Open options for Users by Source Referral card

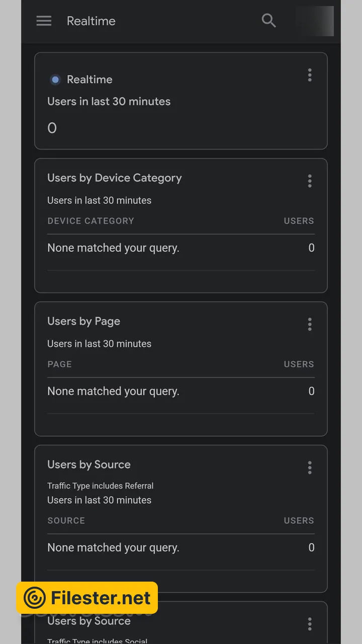310,468
